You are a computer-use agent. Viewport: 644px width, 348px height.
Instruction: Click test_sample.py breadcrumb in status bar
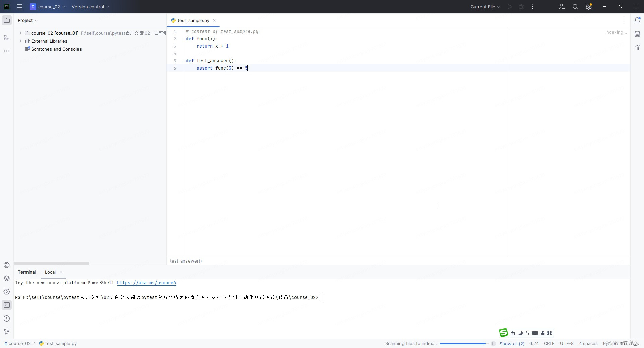click(58, 343)
